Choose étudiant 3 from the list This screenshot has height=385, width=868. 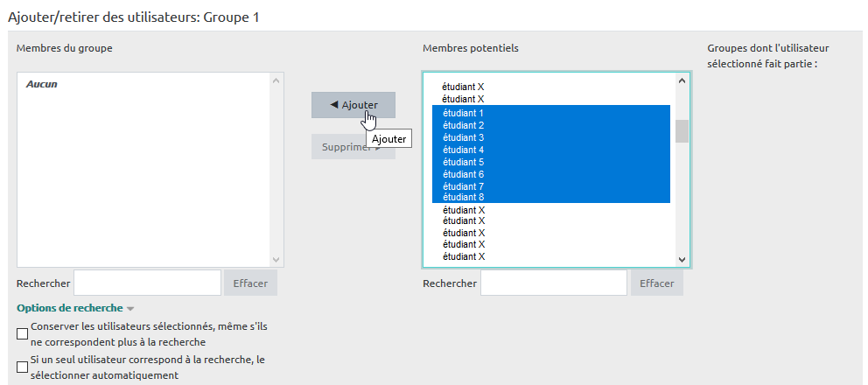(463, 137)
